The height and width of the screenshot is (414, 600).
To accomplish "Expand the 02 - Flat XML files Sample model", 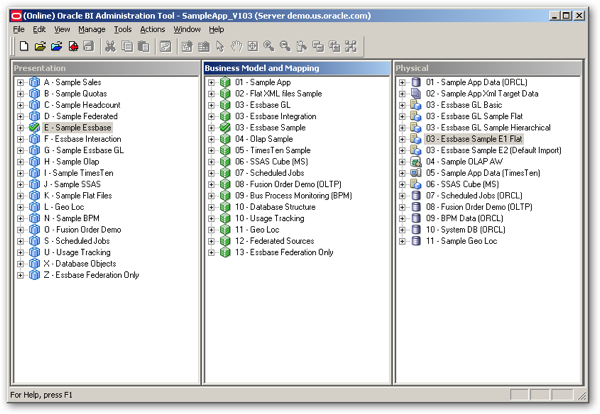I will point(211,93).
